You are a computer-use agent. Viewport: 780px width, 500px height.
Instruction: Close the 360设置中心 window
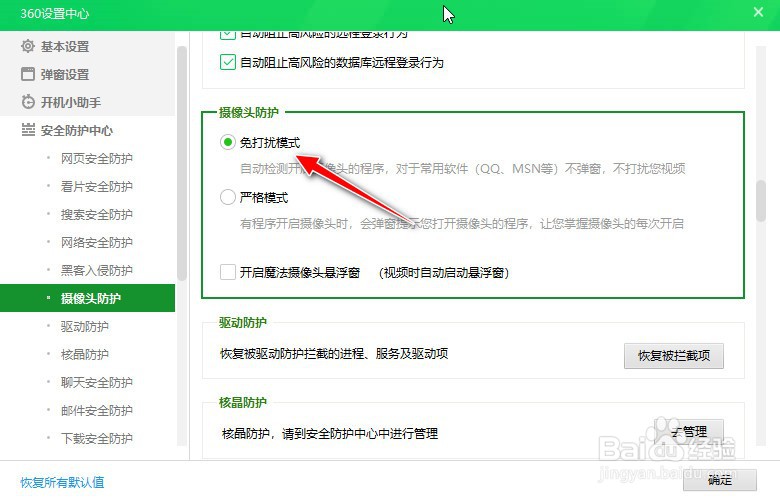758,12
